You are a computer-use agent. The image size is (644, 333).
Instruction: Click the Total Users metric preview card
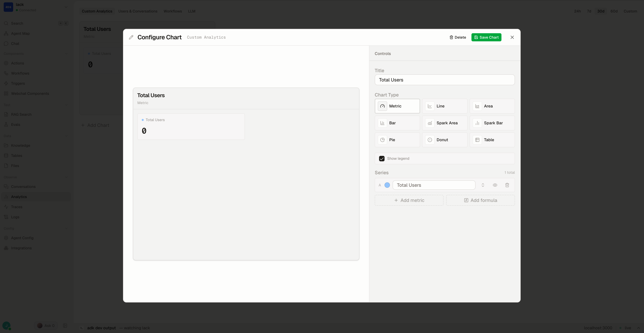point(191,127)
